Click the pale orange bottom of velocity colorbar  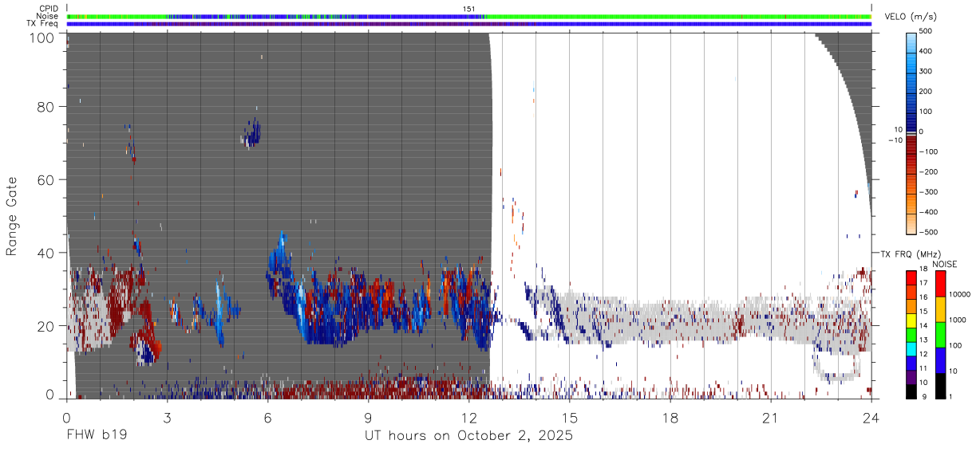tap(911, 226)
